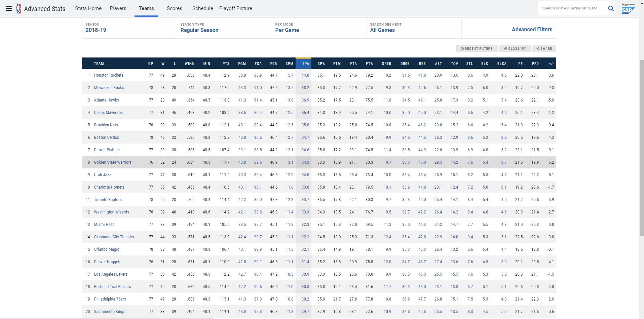This screenshot has height=319, width=644.
Task: Sort by BLKA column header
Action: coord(502,64)
